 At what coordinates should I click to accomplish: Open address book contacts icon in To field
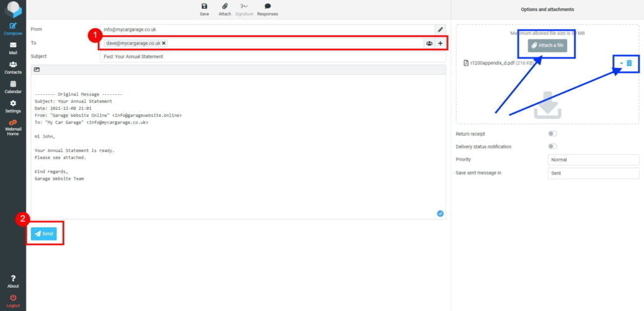click(x=429, y=43)
